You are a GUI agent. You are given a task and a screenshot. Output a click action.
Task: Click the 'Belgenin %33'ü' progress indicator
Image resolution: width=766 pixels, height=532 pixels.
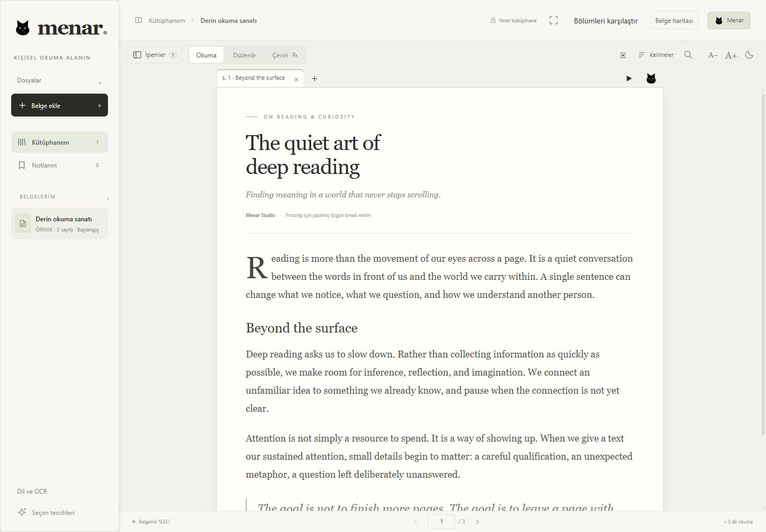151,522
